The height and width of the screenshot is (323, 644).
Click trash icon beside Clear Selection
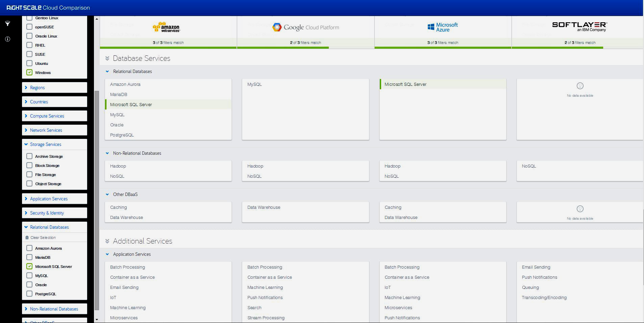[x=27, y=238]
